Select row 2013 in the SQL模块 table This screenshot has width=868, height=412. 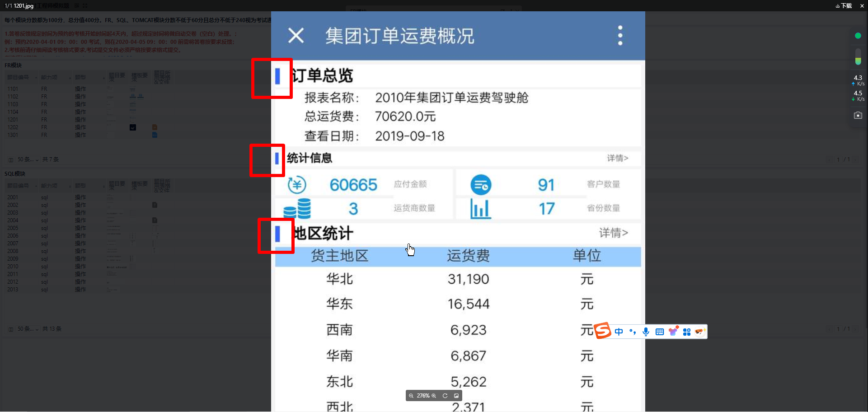click(13, 290)
